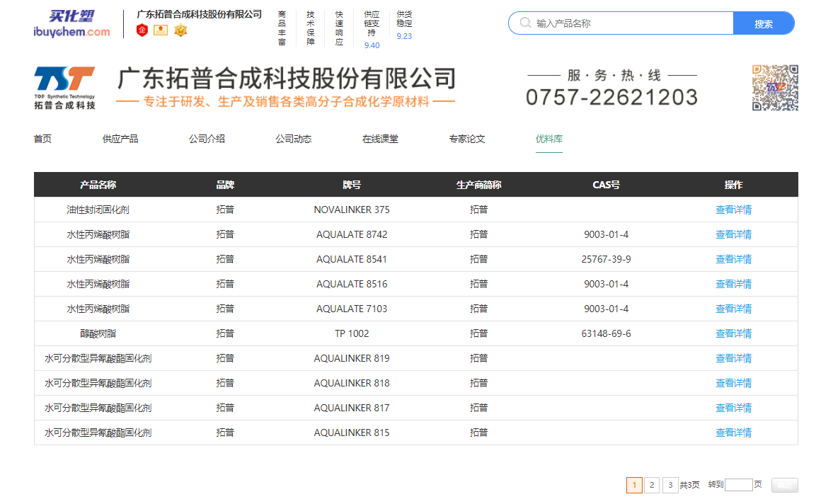Image resolution: width=833 pixels, height=504 pixels.
Task: Click the 供货稳定 9.23 score
Action: tap(404, 25)
